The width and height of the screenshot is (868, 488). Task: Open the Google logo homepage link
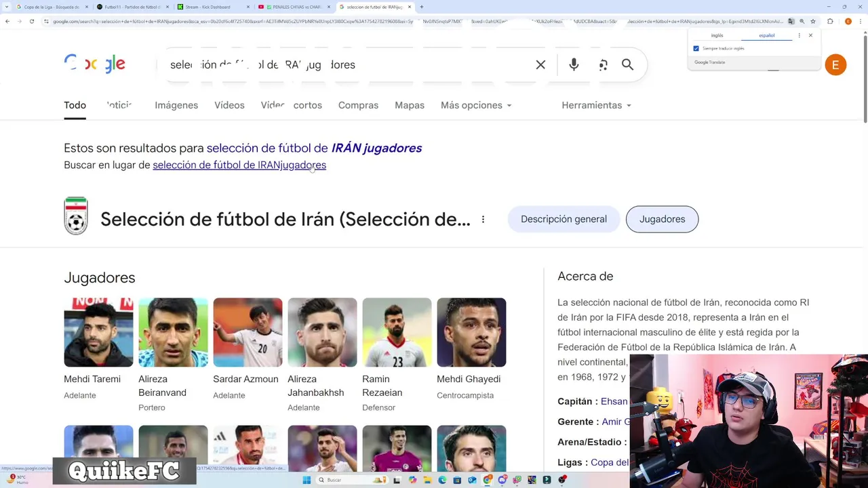pyautogui.click(x=94, y=64)
